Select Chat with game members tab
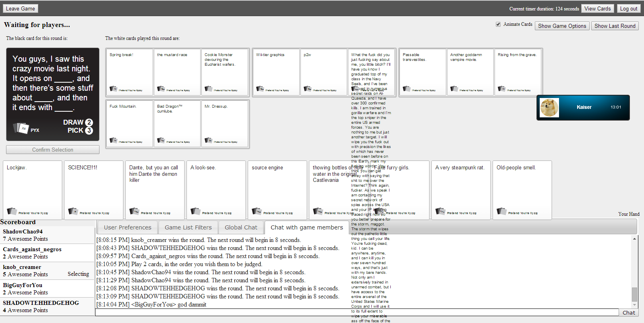The width and height of the screenshot is (644, 323). point(307,227)
